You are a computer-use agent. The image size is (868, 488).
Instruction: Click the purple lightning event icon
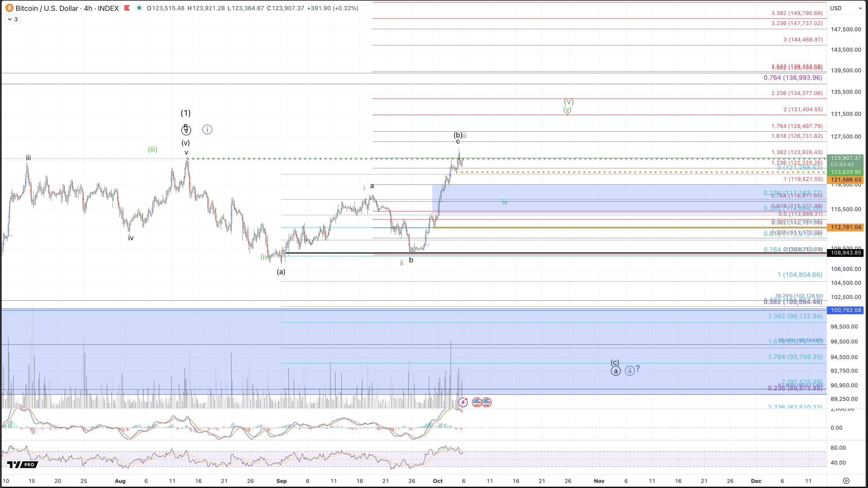[463, 402]
